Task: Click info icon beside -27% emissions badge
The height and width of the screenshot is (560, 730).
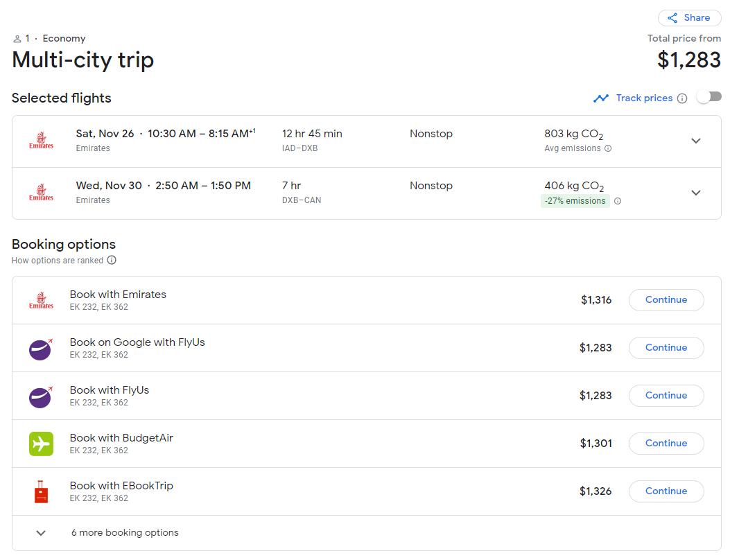Action: pyautogui.click(x=618, y=201)
